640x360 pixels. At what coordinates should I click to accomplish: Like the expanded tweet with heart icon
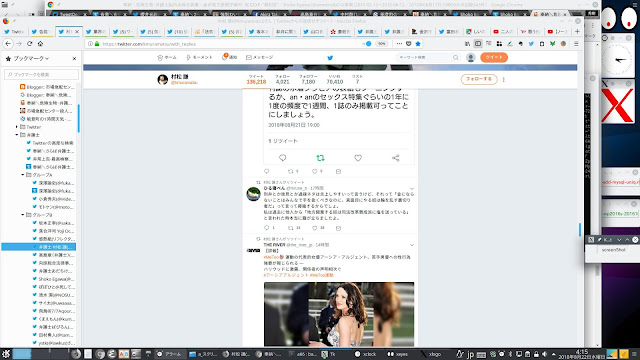tap(358, 158)
